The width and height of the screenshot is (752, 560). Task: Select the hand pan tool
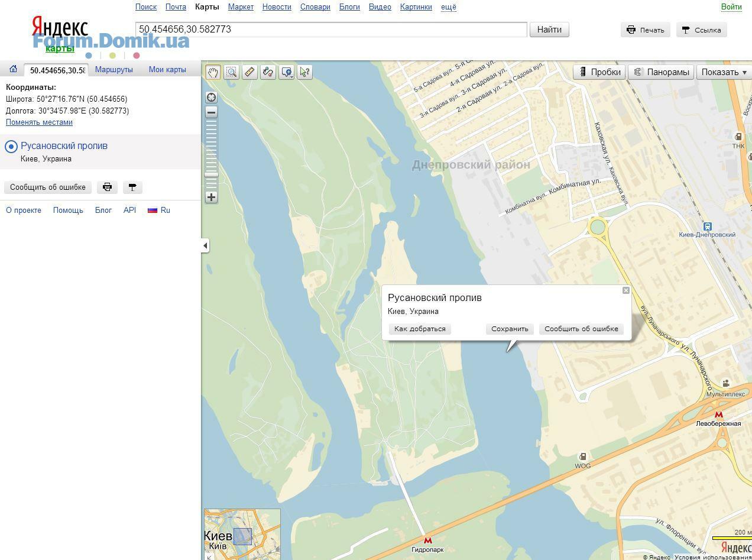213,72
